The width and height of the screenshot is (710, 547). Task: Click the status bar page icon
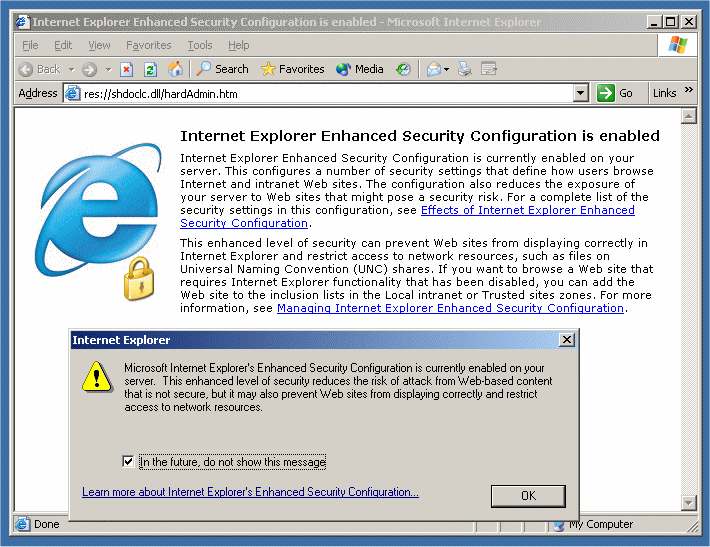point(23,524)
